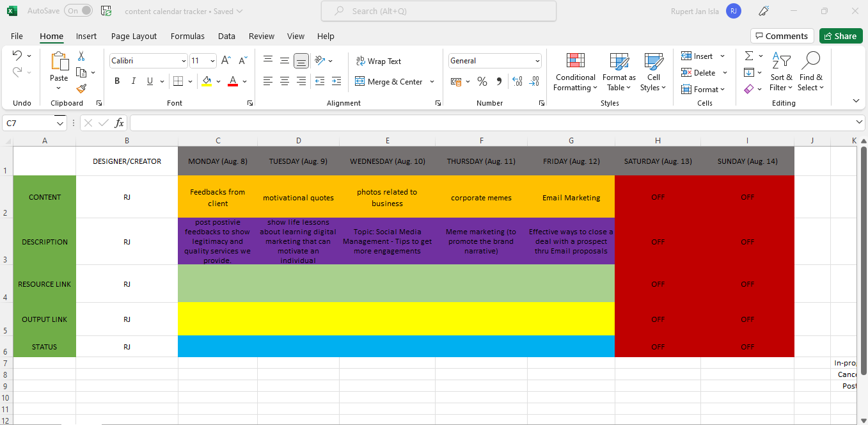Apply Align Right to cell text
Screen dimensions: 868x425
(301, 81)
